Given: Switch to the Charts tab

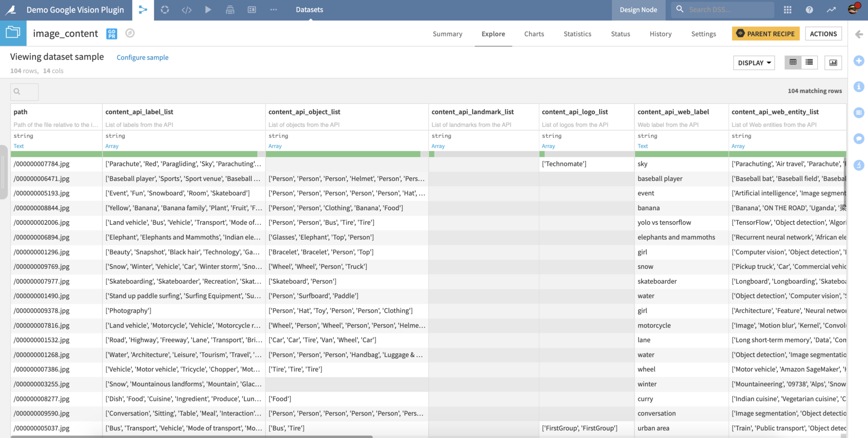Looking at the screenshot, I should point(534,33).
